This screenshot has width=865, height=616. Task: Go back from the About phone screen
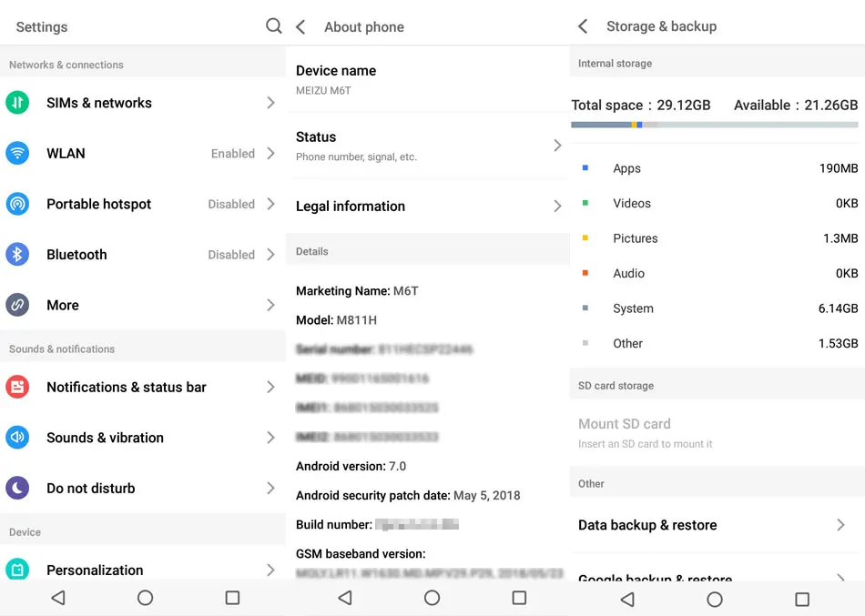[300, 27]
